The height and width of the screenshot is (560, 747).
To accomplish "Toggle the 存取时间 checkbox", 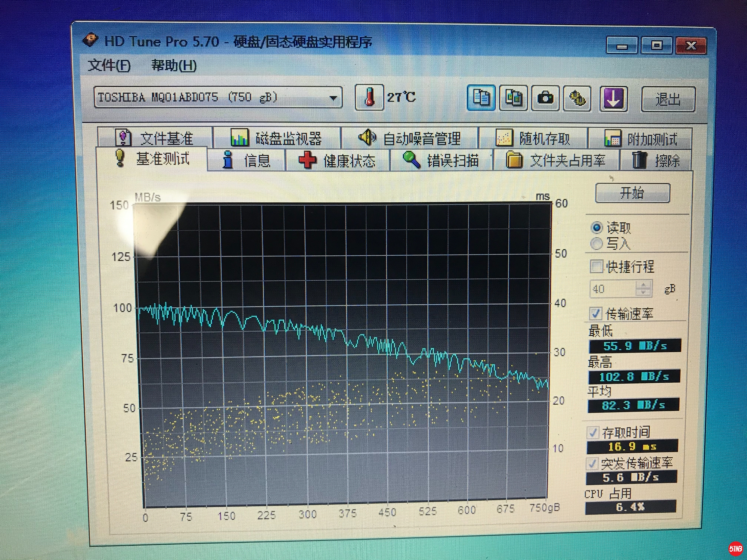I will coord(593,433).
